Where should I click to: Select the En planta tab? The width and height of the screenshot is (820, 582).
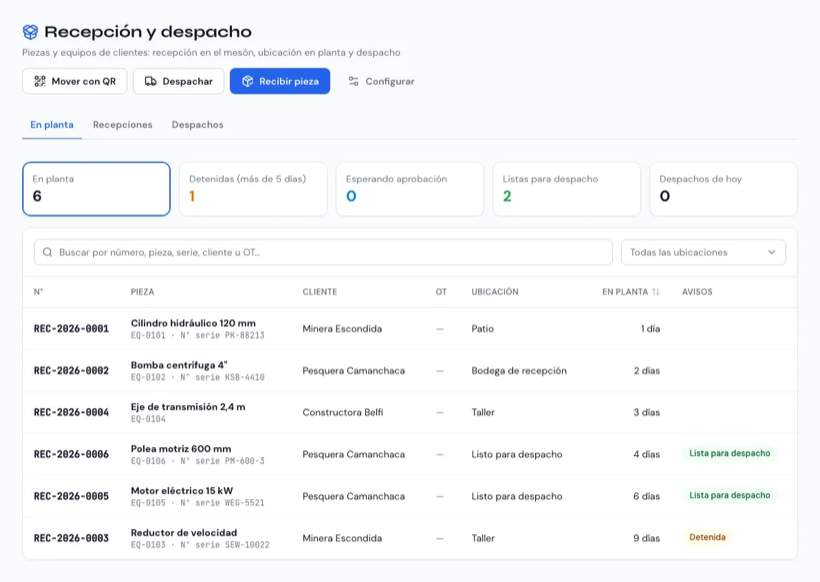[x=52, y=124]
